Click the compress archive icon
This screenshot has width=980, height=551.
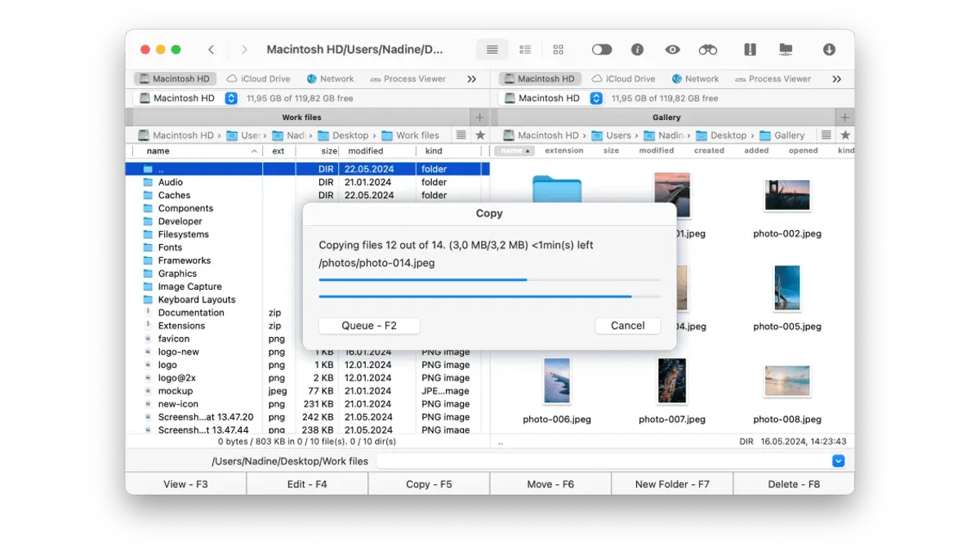tap(751, 50)
